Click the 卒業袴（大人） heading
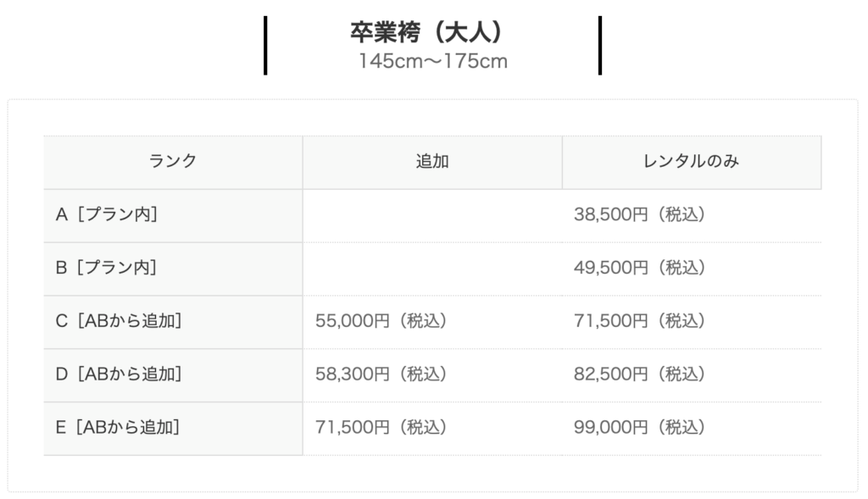 432,32
